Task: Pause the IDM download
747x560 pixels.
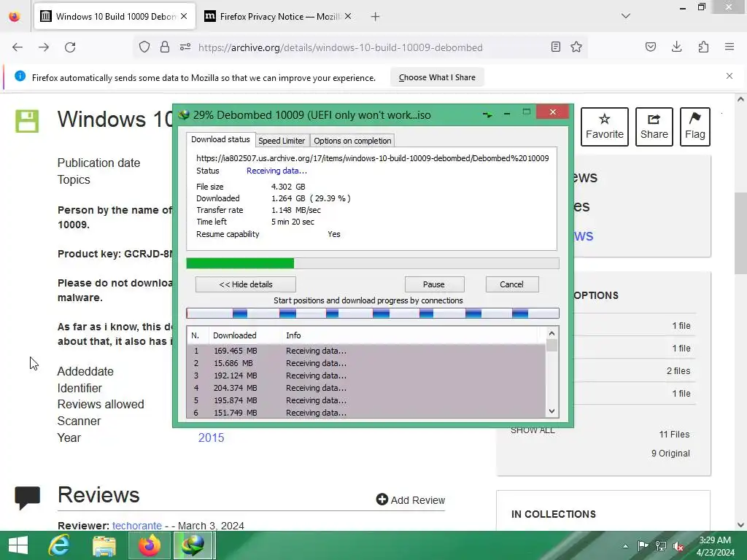Action: 434,284
